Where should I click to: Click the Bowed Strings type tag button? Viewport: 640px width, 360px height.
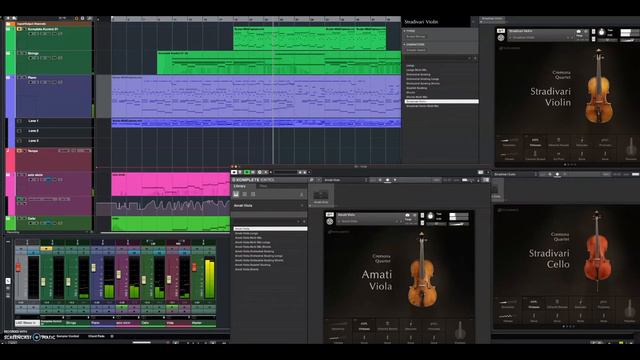click(x=416, y=37)
